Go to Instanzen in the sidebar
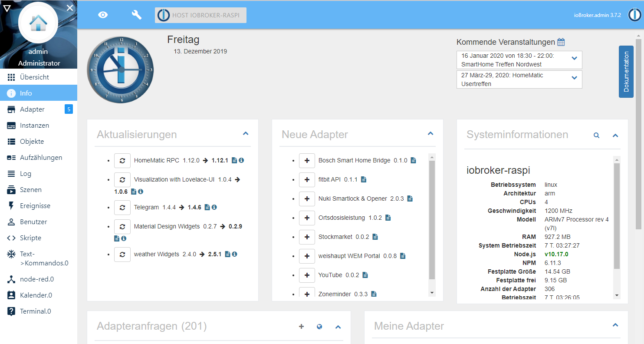Screen dimensions: 644x344 (34, 126)
